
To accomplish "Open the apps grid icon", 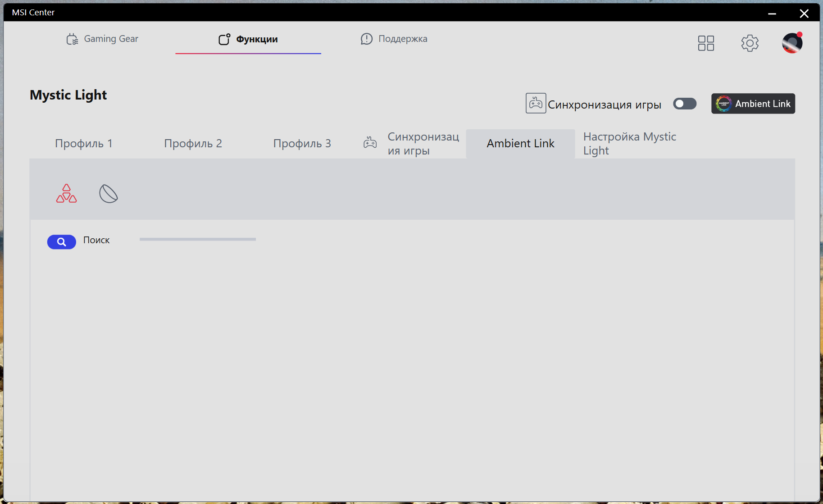I will [706, 43].
